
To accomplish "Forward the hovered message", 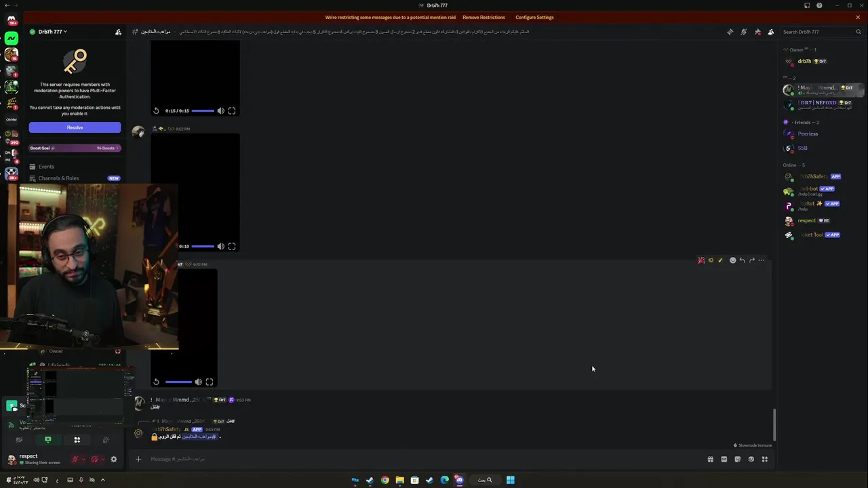I will 751,260.
